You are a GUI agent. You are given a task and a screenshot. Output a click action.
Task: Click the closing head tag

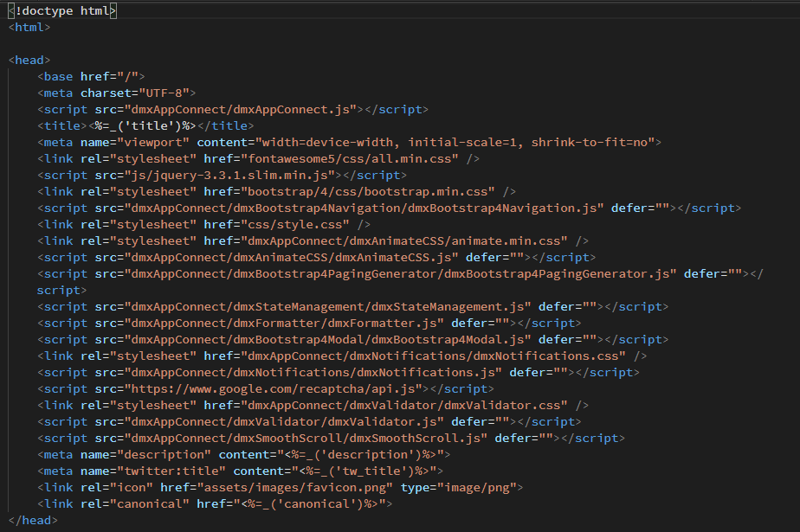[x=33, y=520]
